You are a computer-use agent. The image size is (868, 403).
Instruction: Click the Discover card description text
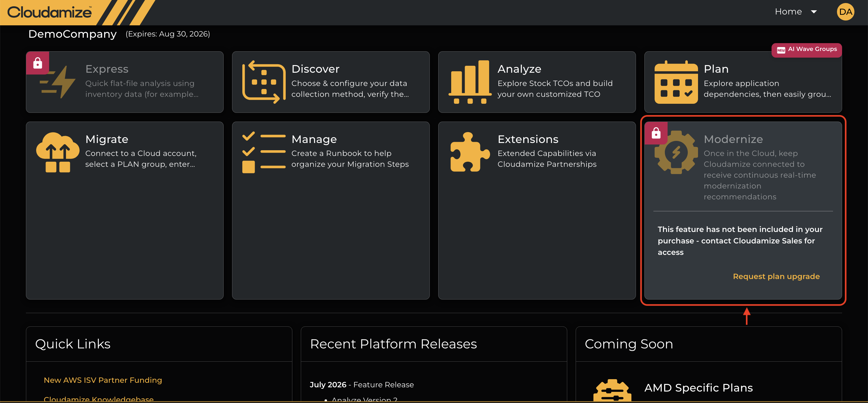pyautogui.click(x=350, y=89)
